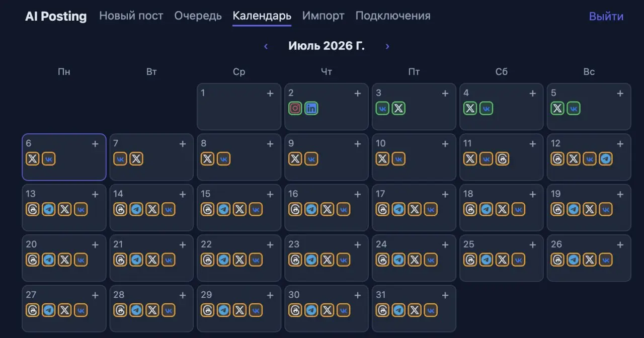Add a post on July 5
Image resolution: width=644 pixels, height=338 pixels.
[620, 93]
